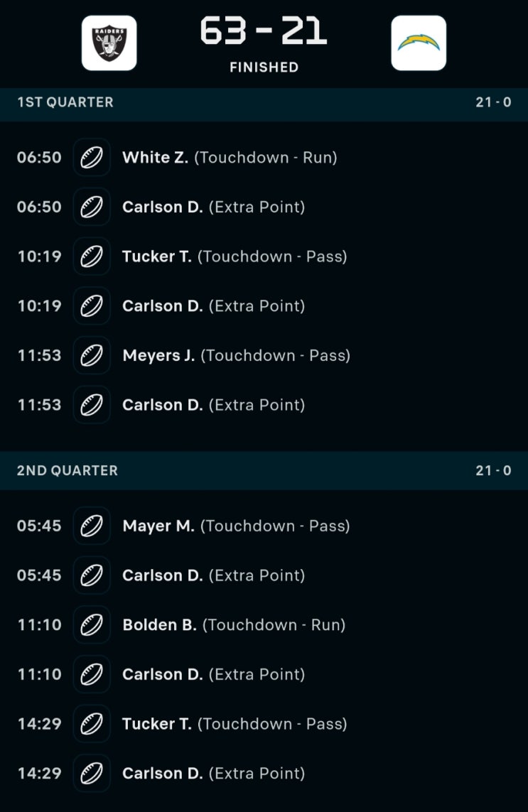
Task: Open the Raiders team logo
Action: (x=109, y=43)
